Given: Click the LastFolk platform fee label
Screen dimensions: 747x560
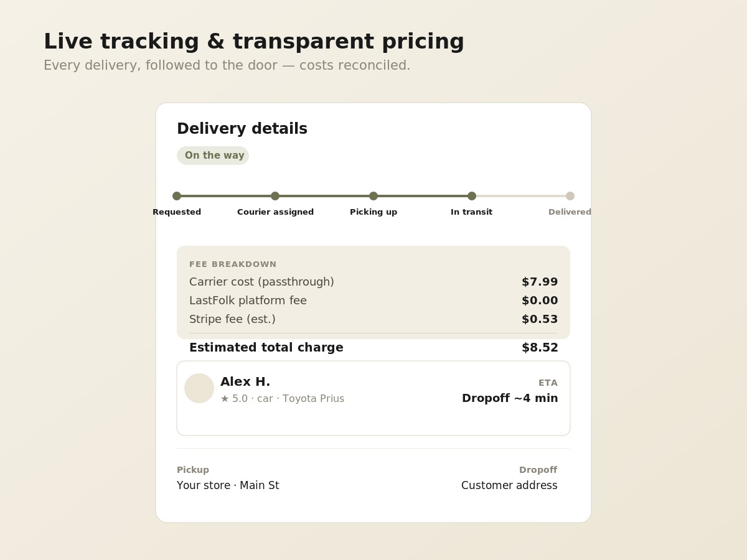Looking at the screenshot, I should coord(248,301).
